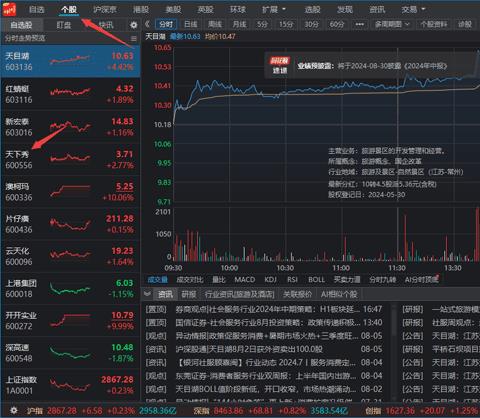480x418 pixels.
Task: Switch to the BOLL indicator
Action: coord(316,280)
